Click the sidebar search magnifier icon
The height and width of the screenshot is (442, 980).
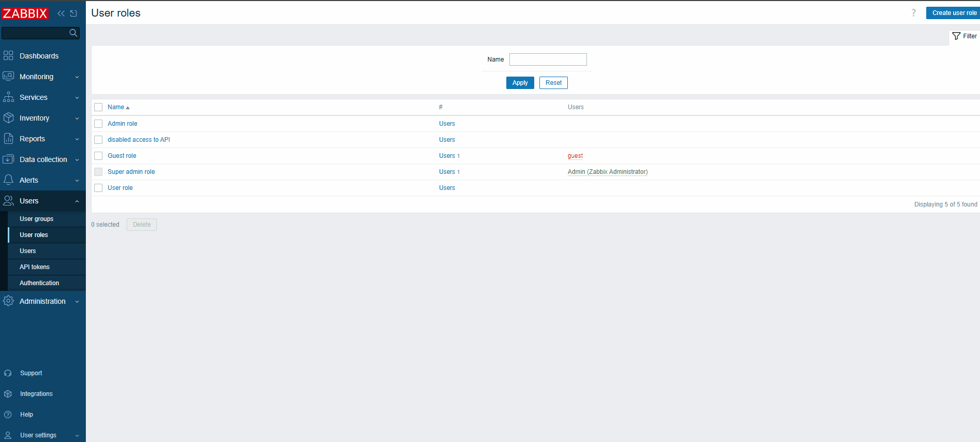73,33
